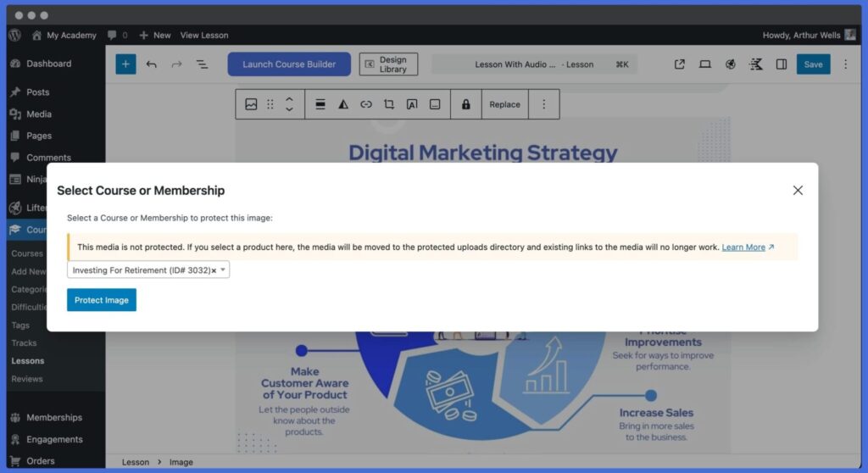Screen dimensions: 868x473
Task: Expand the course selection dropdown arrow
Action: click(x=223, y=270)
